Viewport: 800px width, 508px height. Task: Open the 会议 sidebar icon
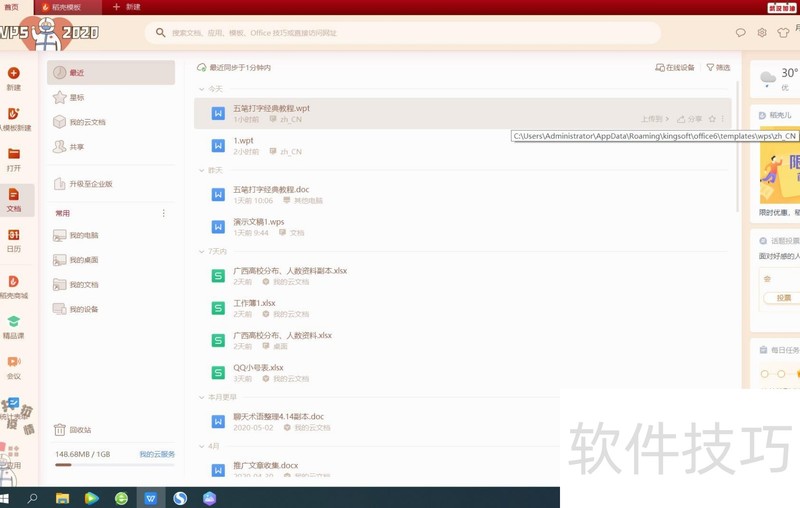pos(14,362)
